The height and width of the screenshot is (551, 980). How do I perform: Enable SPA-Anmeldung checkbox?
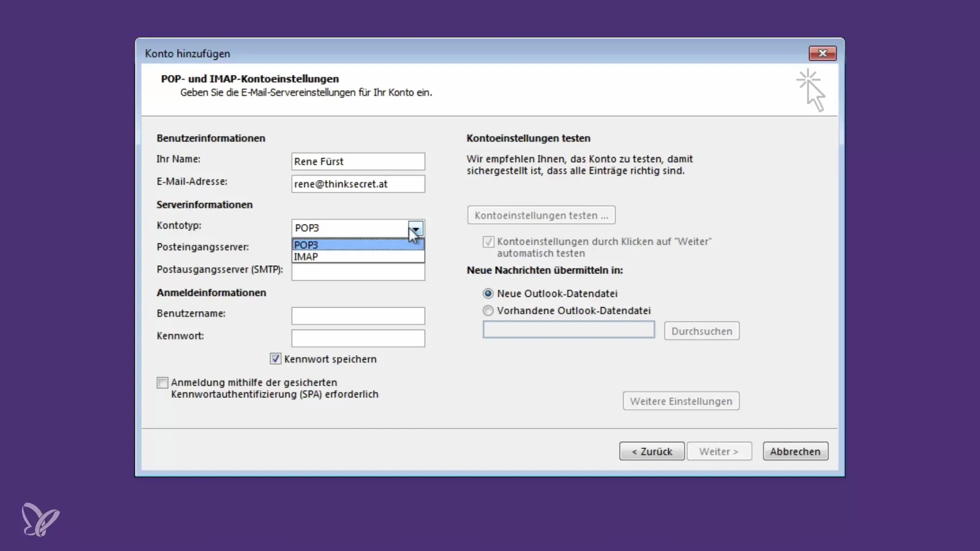(x=162, y=383)
